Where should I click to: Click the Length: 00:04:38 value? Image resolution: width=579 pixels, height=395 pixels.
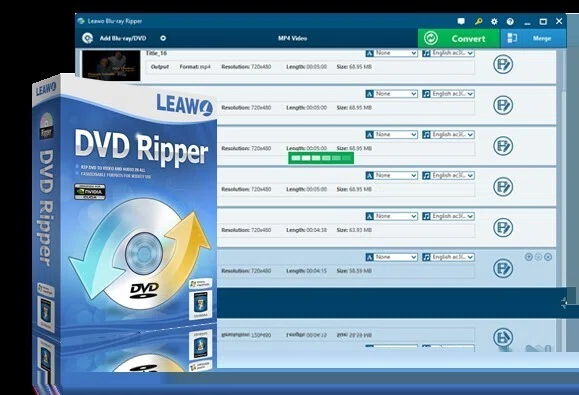tap(306, 230)
